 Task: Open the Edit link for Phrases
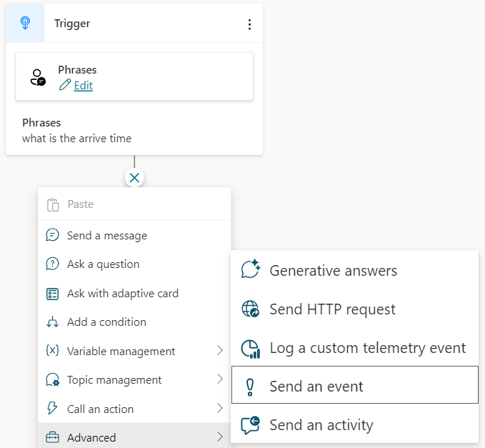[83, 86]
